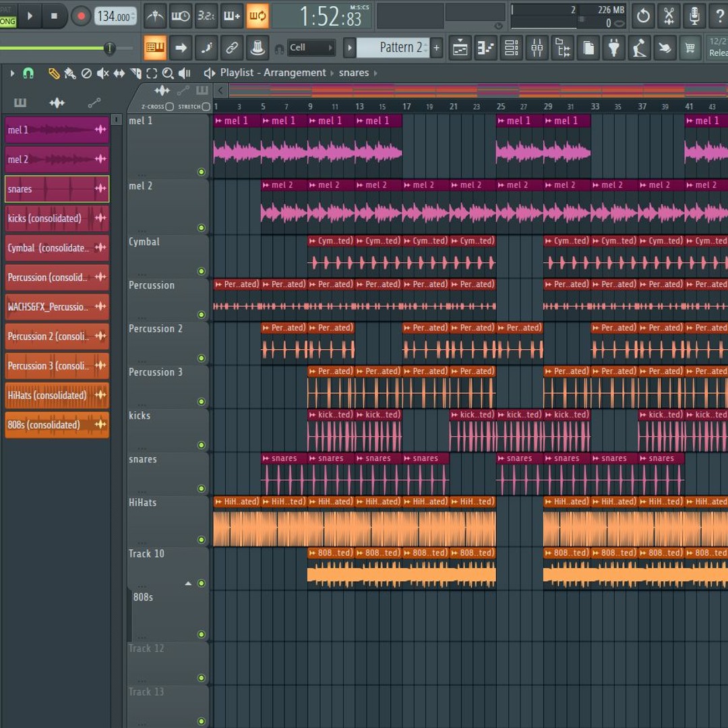This screenshot has height=728, width=728.
Task: Open the playlist menu arrow
Action: point(12,73)
